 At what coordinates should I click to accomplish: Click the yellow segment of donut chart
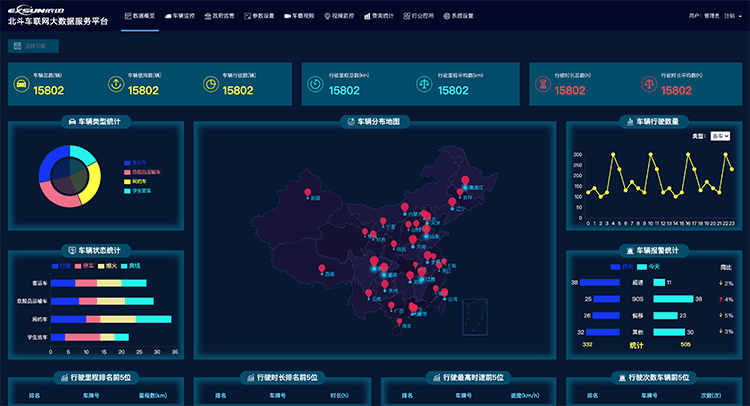pos(94,182)
